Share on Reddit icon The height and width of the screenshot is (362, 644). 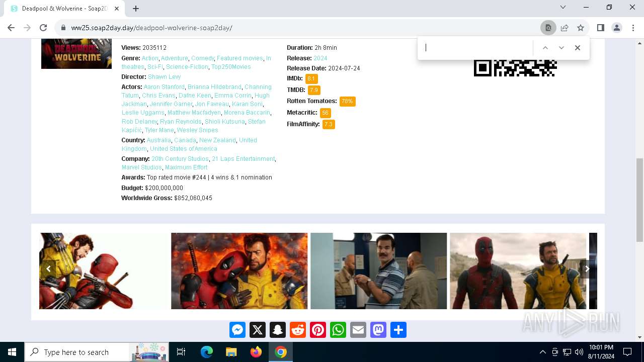(298, 330)
